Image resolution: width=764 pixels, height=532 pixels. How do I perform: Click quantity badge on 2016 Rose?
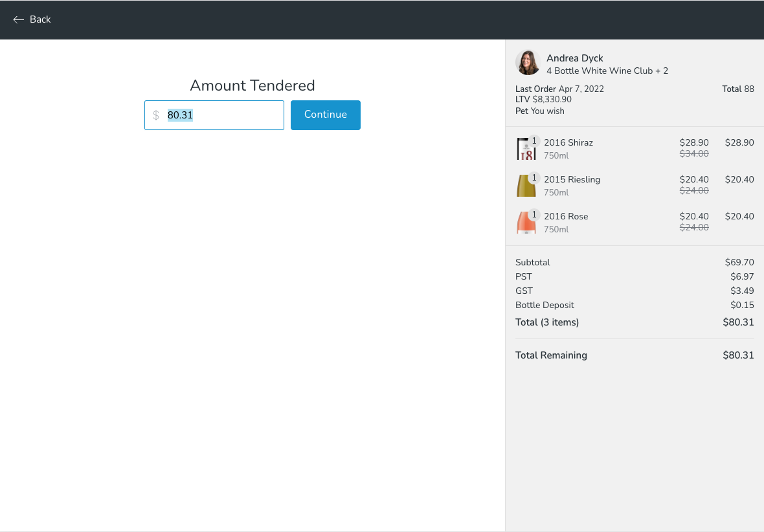(x=534, y=214)
